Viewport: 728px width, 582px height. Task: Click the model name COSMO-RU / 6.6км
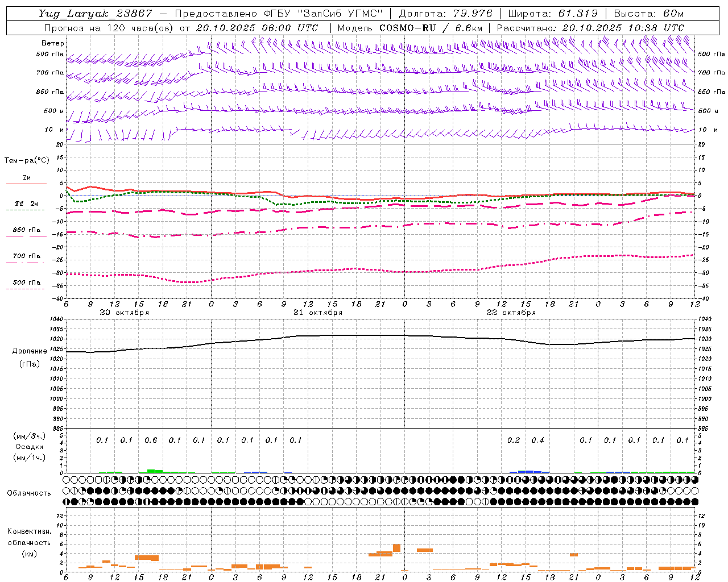(x=431, y=28)
